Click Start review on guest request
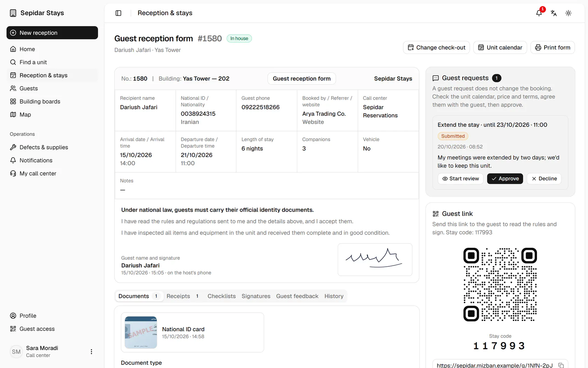Viewport: 588px width, 368px height. point(461,179)
